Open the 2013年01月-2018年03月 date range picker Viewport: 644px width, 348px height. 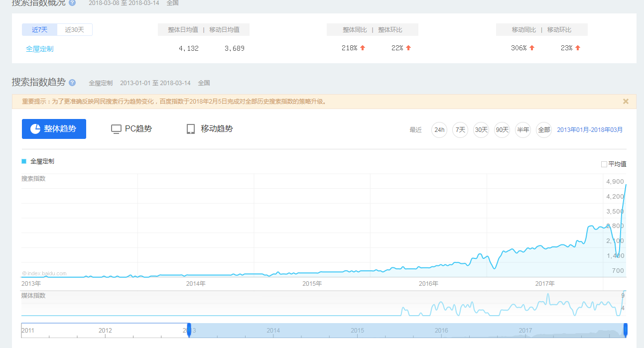click(590, 130)
